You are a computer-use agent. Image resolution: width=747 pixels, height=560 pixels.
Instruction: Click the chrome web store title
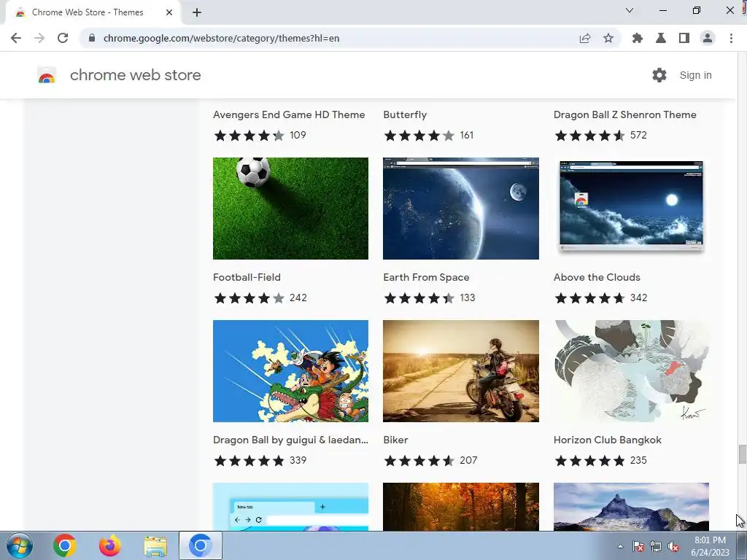point(135,75)
